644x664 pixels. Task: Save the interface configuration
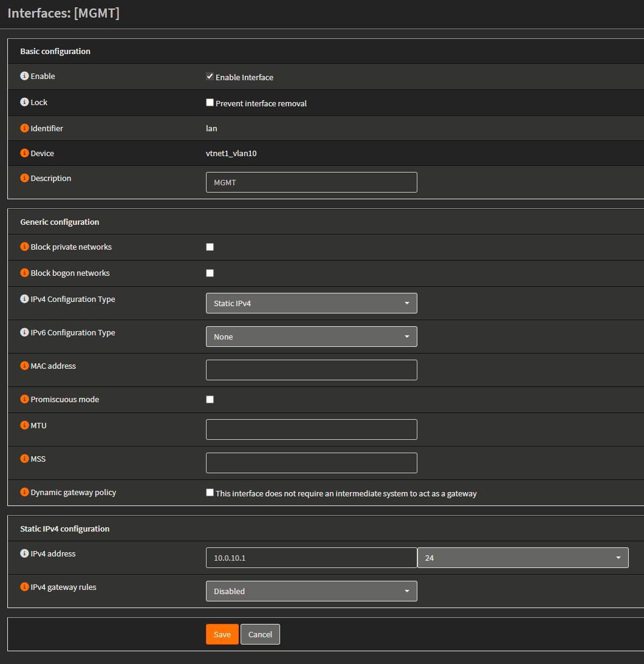pyautogui.click(x=222, y=634)
